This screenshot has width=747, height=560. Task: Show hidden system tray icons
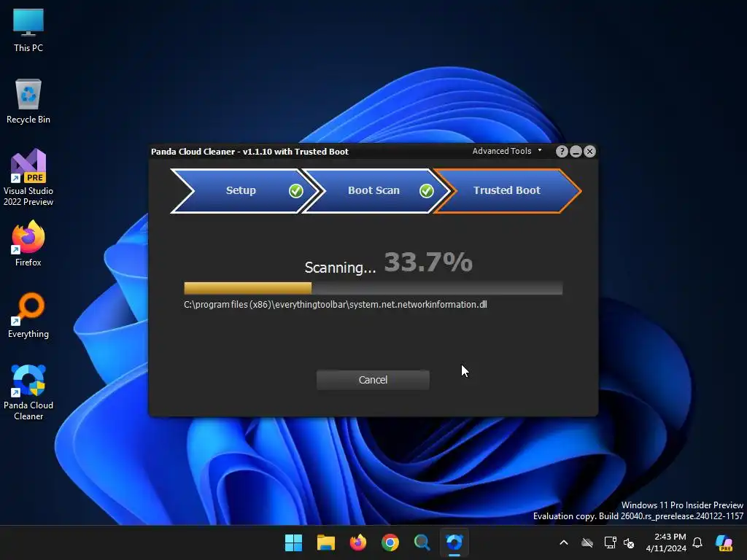[x=564, y=542]
